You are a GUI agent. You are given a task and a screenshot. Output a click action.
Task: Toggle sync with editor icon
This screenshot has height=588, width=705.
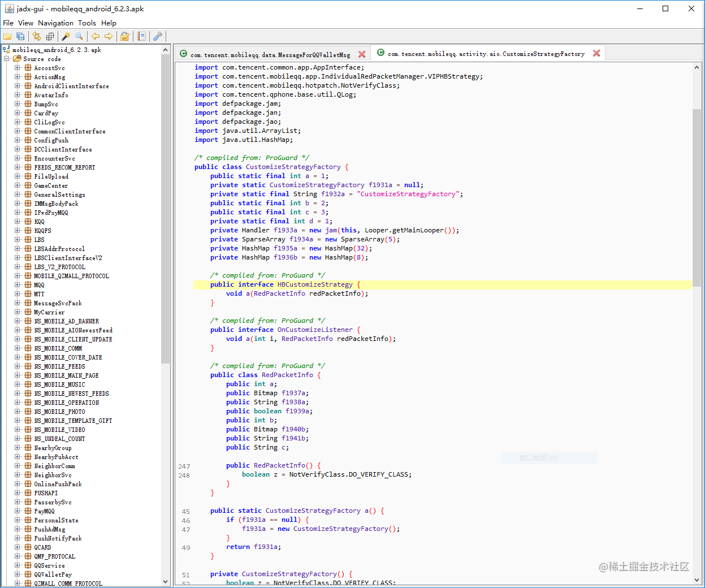click(36, 36)
